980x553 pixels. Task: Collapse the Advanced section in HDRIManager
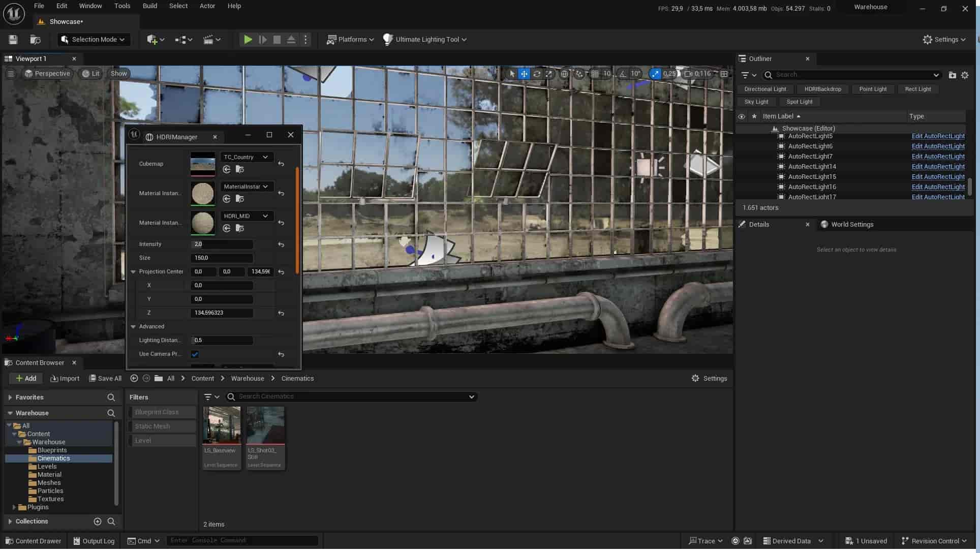coord(133,327)
